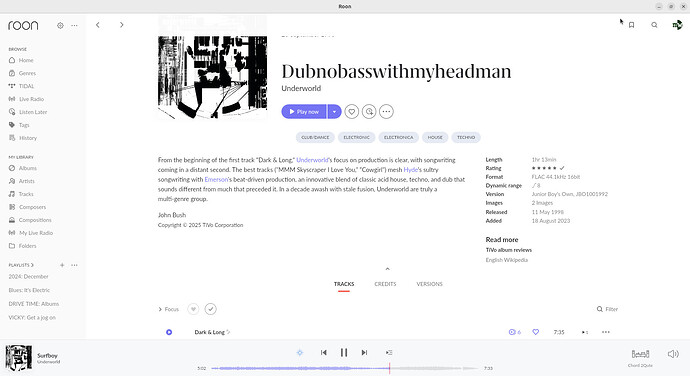Toggle the heart filter in track focus row
Viewport: 690px width, 376px height.
(193, 309)
